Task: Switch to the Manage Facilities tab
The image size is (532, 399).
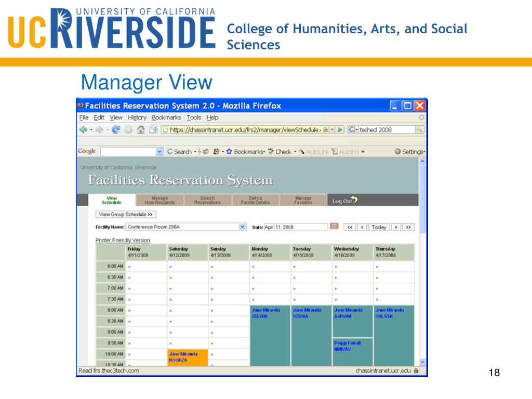Action: (x=303, y=200)
